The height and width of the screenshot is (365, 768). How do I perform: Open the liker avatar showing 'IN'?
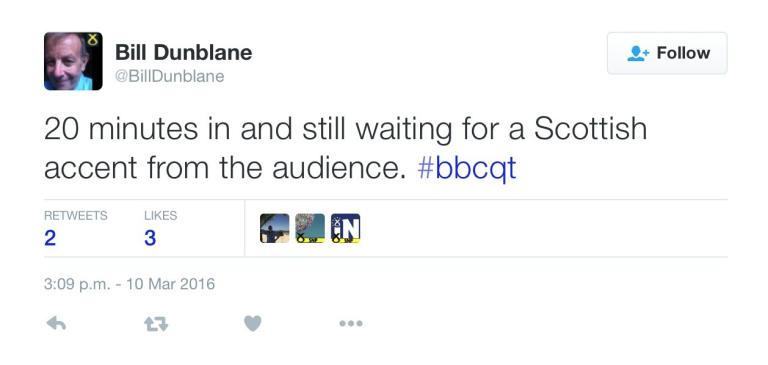point(345,228)
